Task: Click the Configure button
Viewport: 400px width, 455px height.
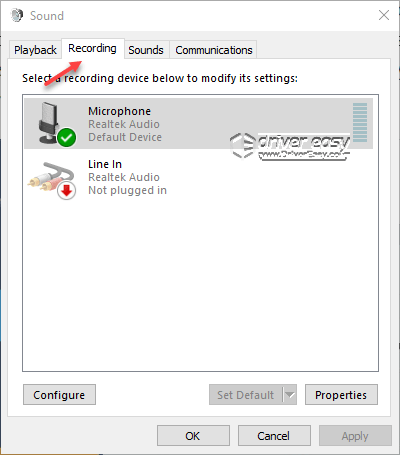Action: point(59,395)
